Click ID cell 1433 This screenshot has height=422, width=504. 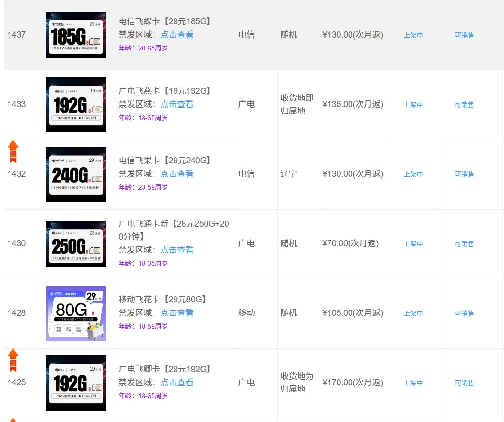tap(17, 104)
